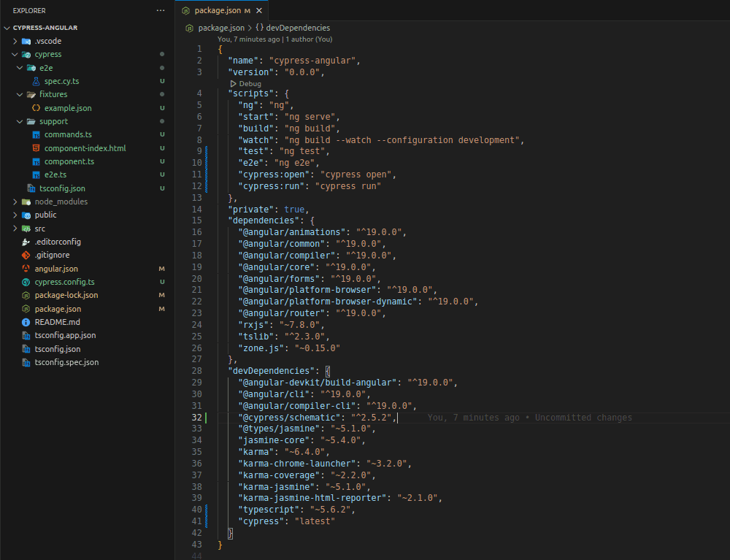
Task: Collapse the e2e folder chevron
Action: click(20, 68)
